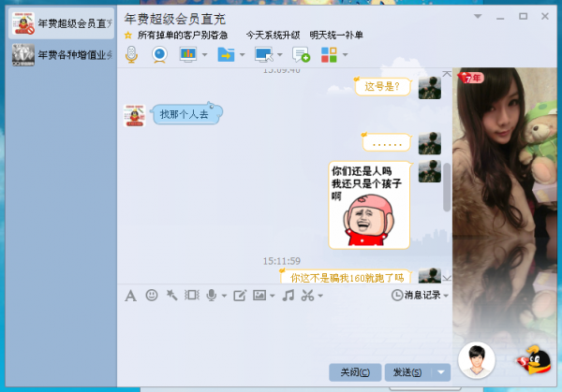Open the remote desktop control icon

[x=264, y=54]
